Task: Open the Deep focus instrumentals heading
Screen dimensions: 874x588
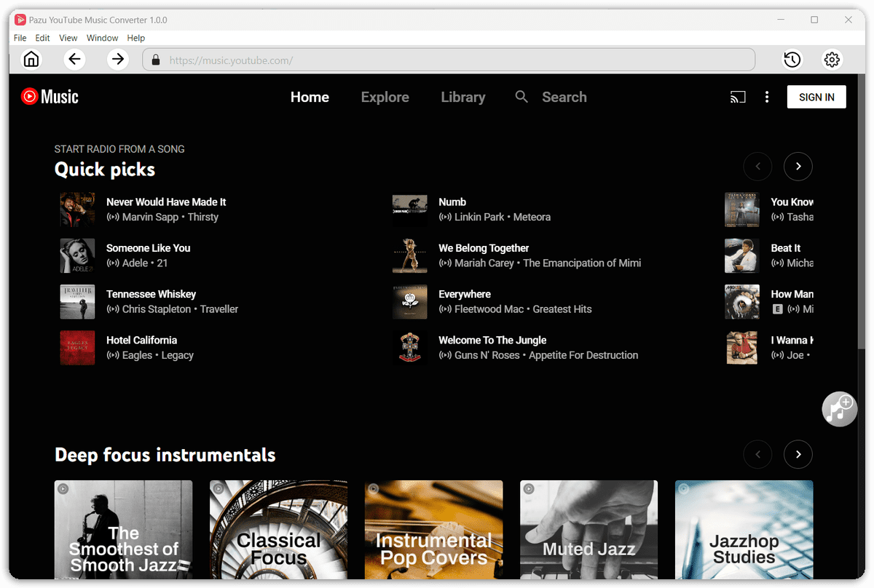Action: [x=165, y=456]
